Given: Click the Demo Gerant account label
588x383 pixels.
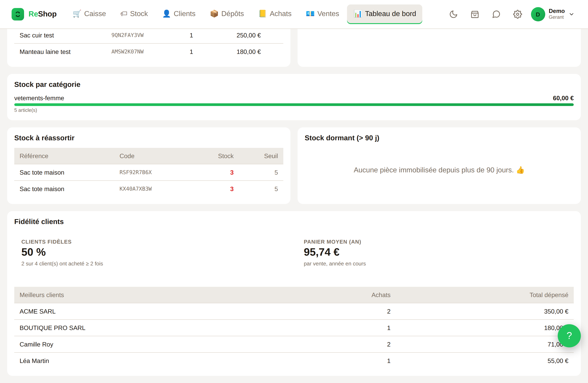Looking at the screenshot, I should click(556, 14).
